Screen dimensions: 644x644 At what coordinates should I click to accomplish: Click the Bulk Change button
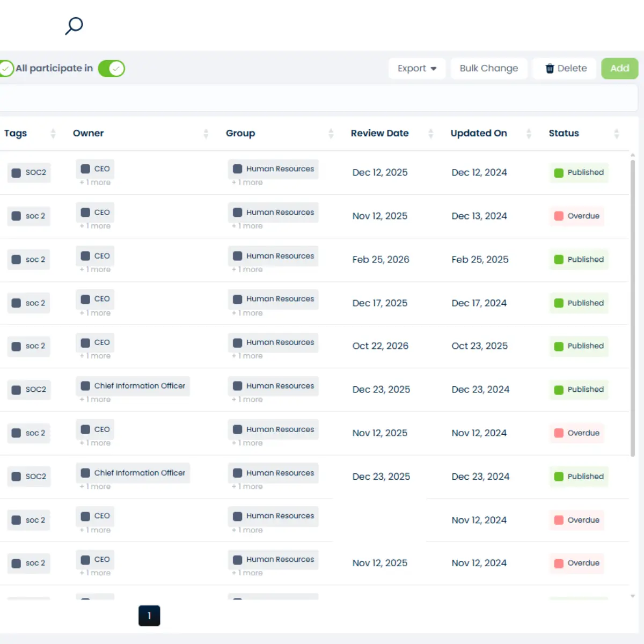(x=489, y=68)
